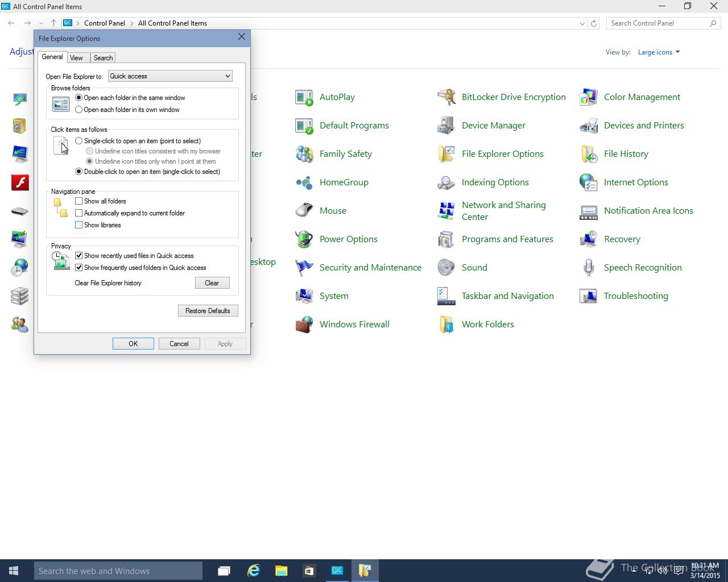The width and height of the screenshot is (728, 582).
Task: Open Speech Recognition microphone icon
Action: coord(589,268)
